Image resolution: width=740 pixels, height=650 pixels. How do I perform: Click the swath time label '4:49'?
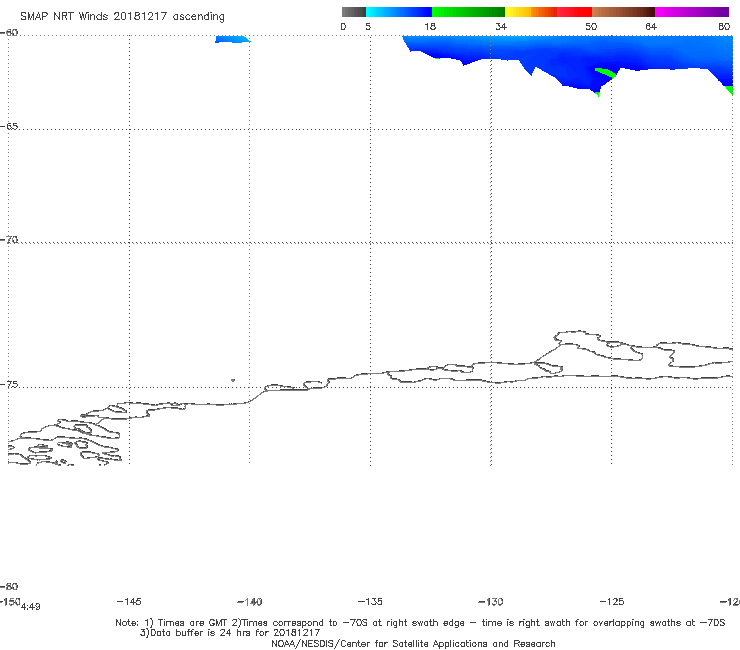coord(31,607)
